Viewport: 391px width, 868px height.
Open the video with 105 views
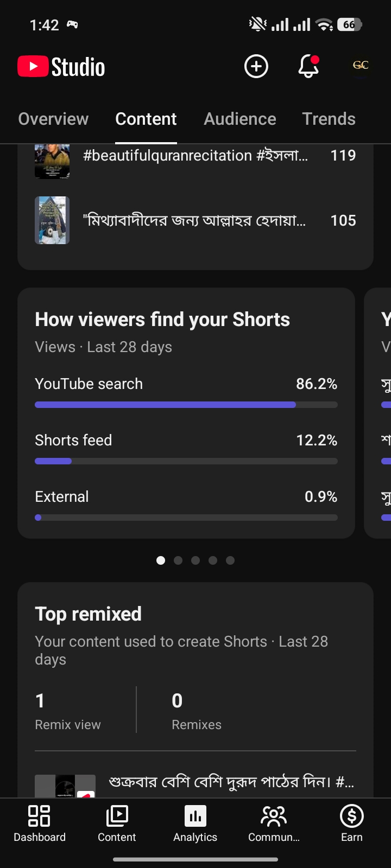click(x=195, y=220)
